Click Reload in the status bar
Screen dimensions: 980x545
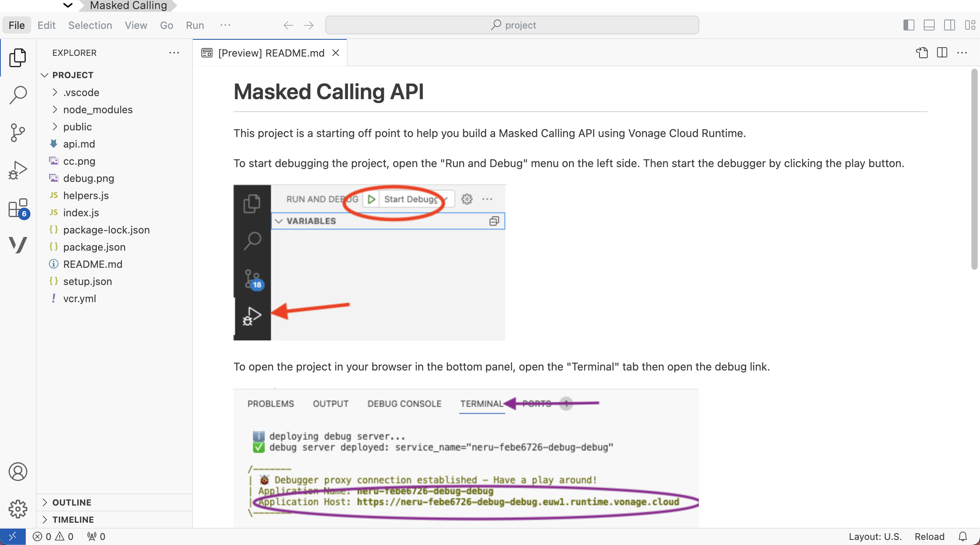(x=929, y=536)
